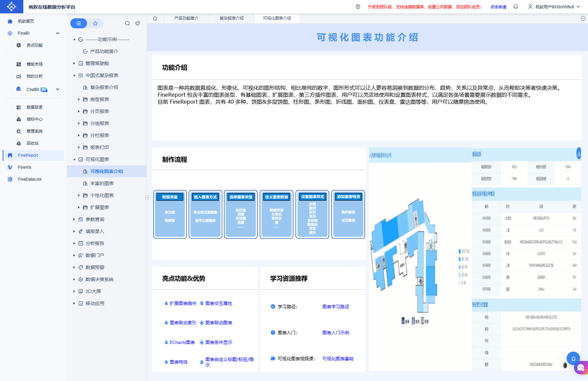Open 亮点功能 in the sidebar
Viewport: 588px width, 381px height.
[35, 45]
